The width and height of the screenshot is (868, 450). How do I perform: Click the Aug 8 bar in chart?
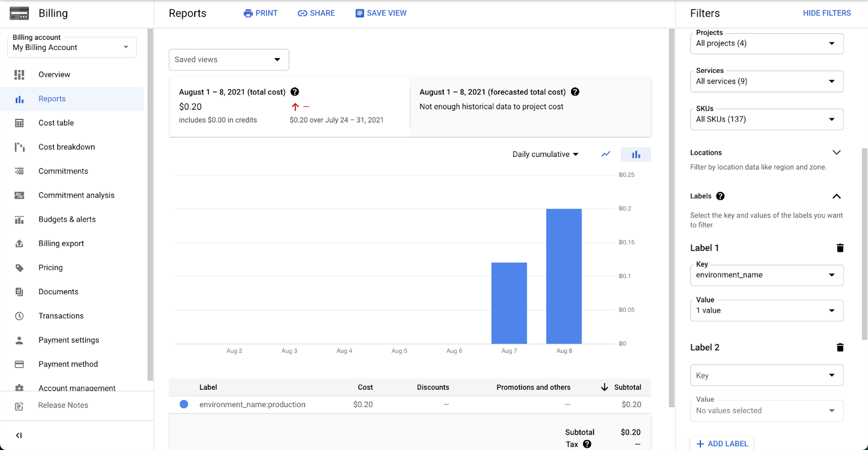tap(564, 276)
